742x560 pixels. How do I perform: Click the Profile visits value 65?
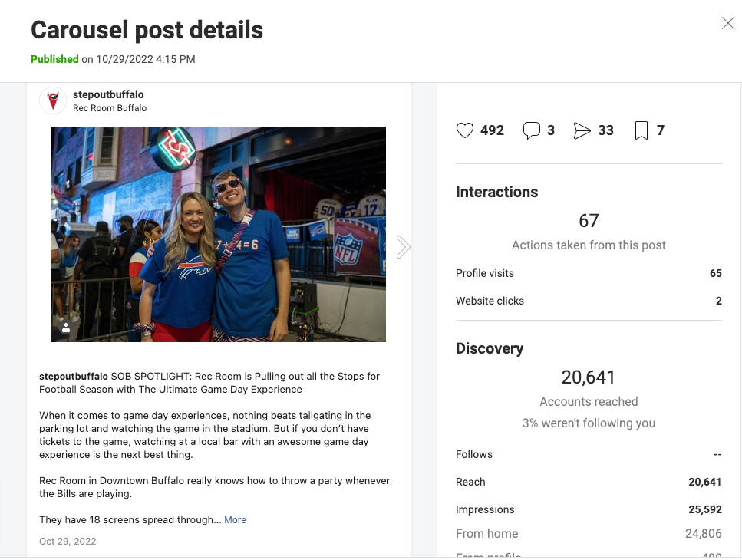tap(715, 273)
